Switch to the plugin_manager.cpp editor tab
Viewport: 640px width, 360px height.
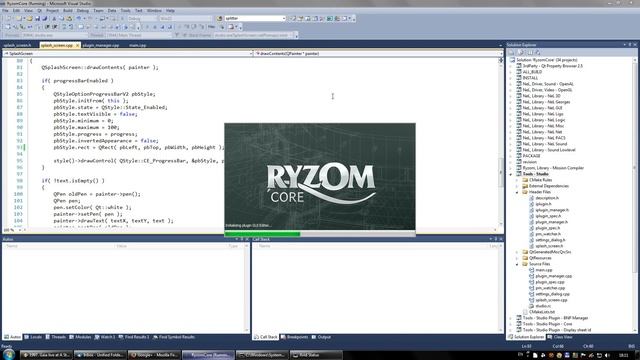101,45
